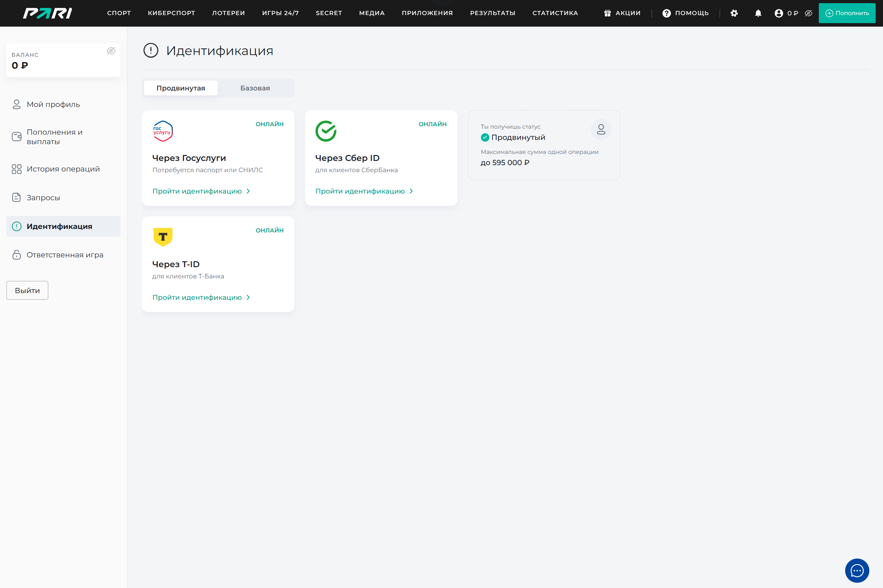This screenshot has width=883, height=588.
Task: Click the Через Госуслуги card title
Action: tap(189, 158)
